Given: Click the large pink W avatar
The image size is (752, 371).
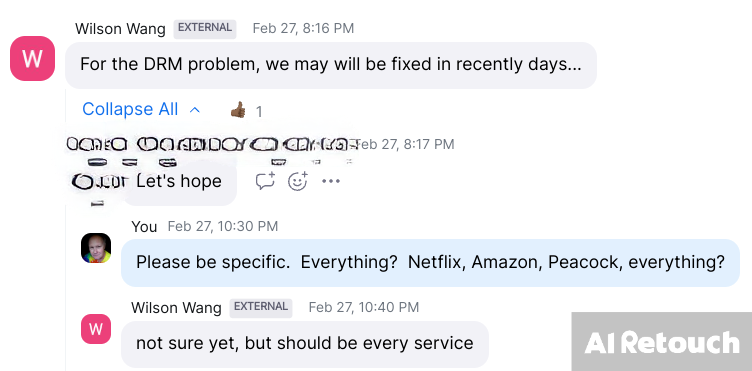Looking at the screenshot, I should coord(32,58).
